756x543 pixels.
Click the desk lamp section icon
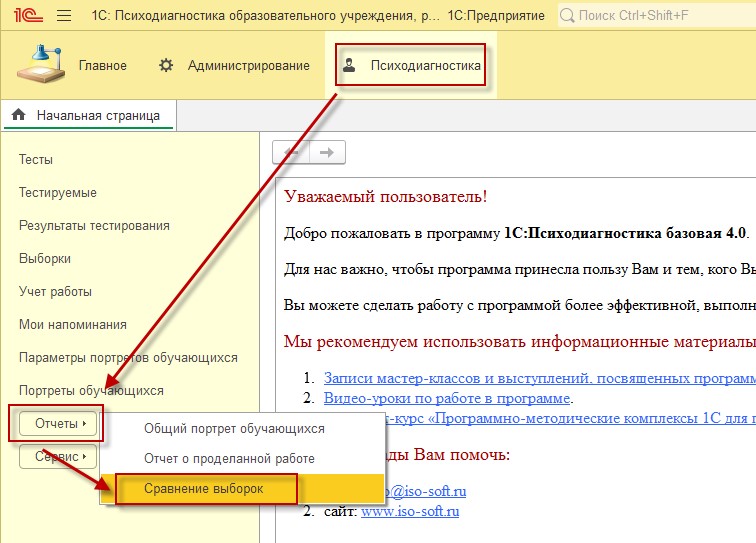point(41,65)
